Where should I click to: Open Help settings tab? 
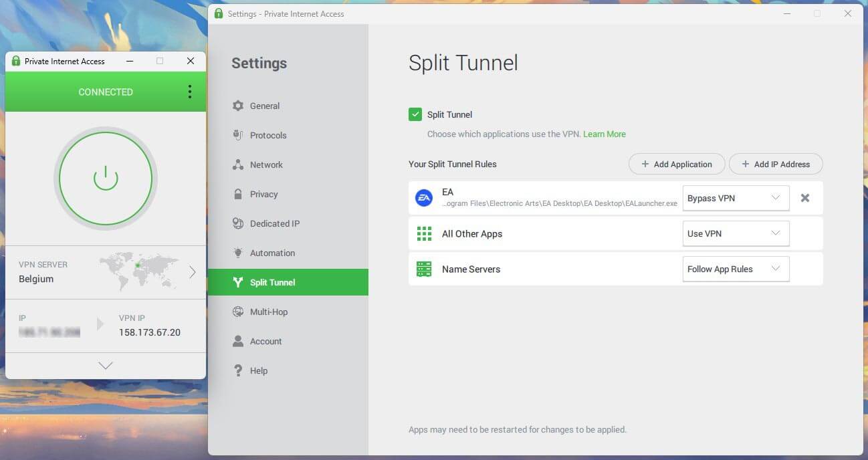click(x=288, y=370)
